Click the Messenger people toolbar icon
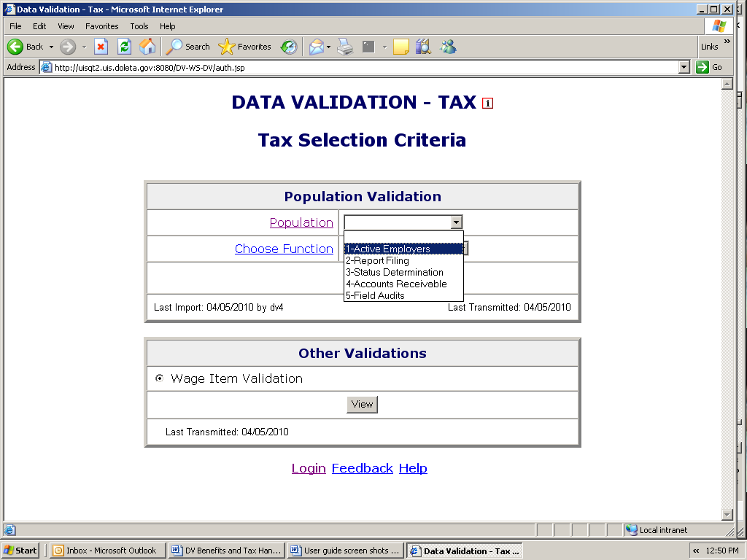Screen dimensions: 747x560 pyautogui.click(x=448, y=47)
